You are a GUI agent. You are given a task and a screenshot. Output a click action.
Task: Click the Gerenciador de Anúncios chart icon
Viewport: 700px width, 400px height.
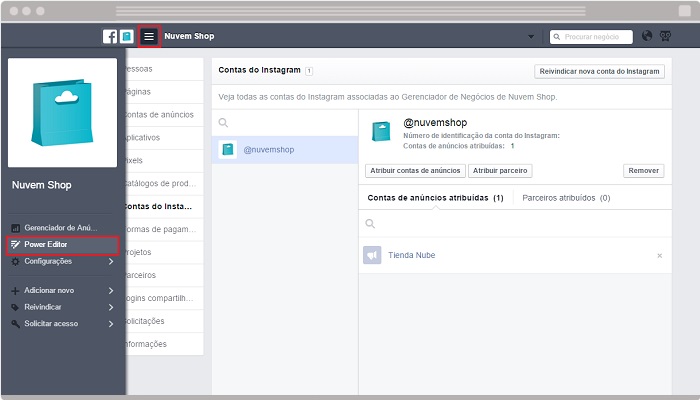click(16, 228)
